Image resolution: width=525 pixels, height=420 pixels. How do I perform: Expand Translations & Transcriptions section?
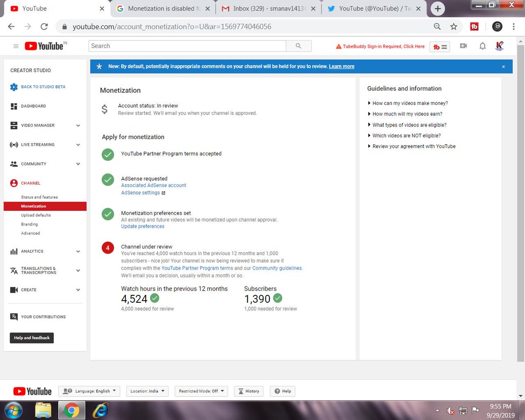(x=78, y=271)
